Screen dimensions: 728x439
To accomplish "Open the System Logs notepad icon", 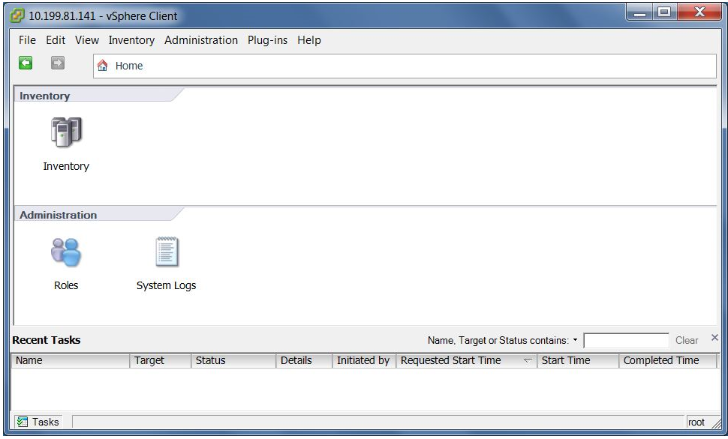I will [x=167, y=252].
